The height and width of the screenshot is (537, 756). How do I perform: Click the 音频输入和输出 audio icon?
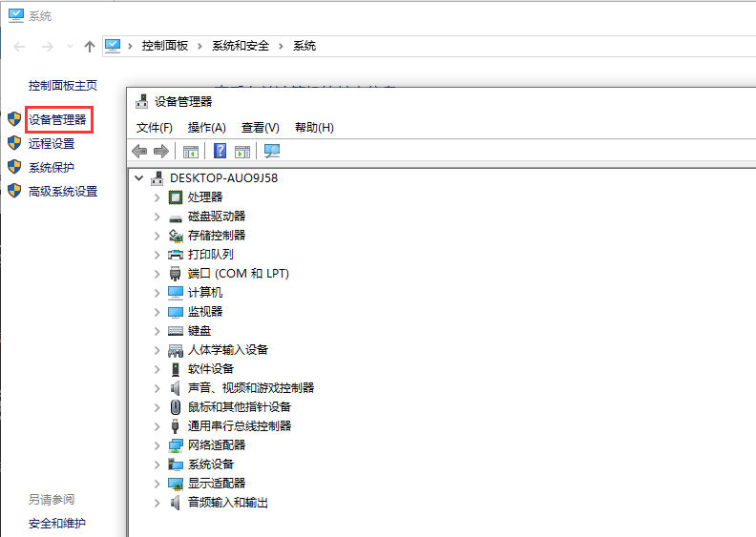[176, 503]
